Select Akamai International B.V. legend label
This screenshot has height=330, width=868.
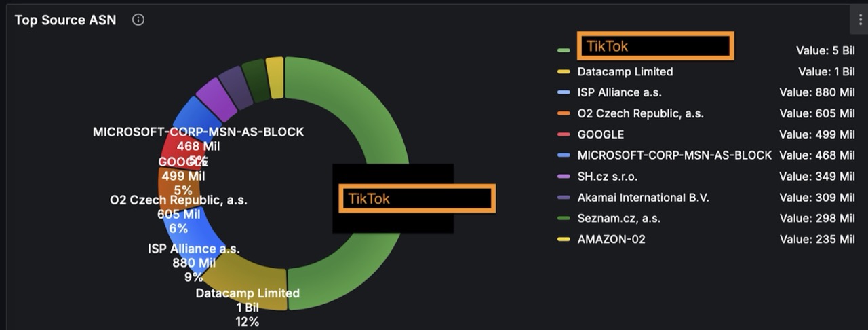point(643,198)
